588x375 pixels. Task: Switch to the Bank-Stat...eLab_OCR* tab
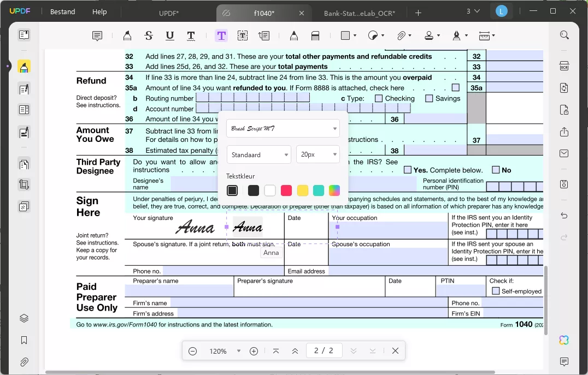(x=359, y=13)
